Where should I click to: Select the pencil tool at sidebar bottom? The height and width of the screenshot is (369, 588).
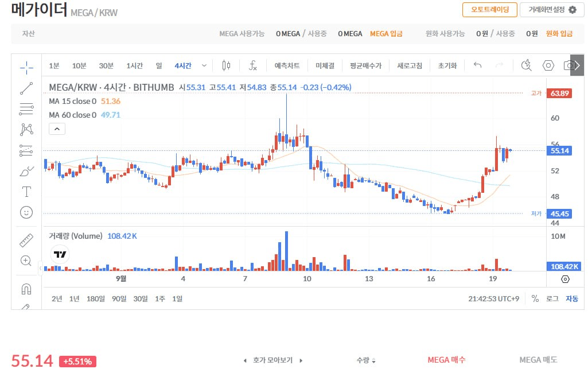point(25,307)
